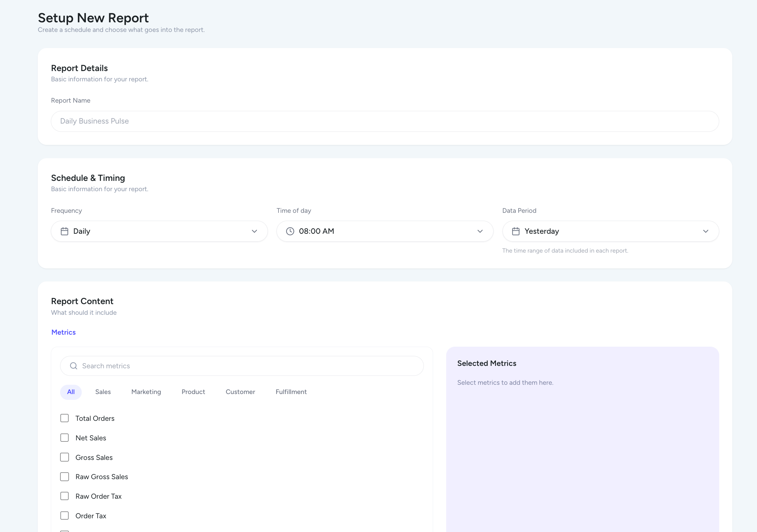Check the Order Tax checkbox

(65, 516)
